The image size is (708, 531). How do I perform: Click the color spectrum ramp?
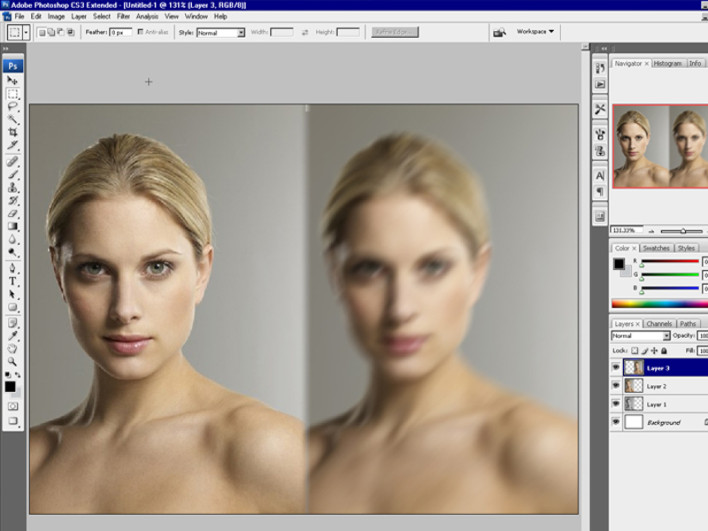tap(660, 303)
